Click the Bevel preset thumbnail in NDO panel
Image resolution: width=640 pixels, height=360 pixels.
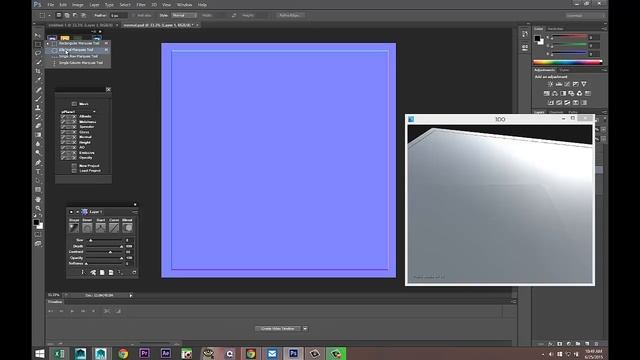click(x=87, y=228)
